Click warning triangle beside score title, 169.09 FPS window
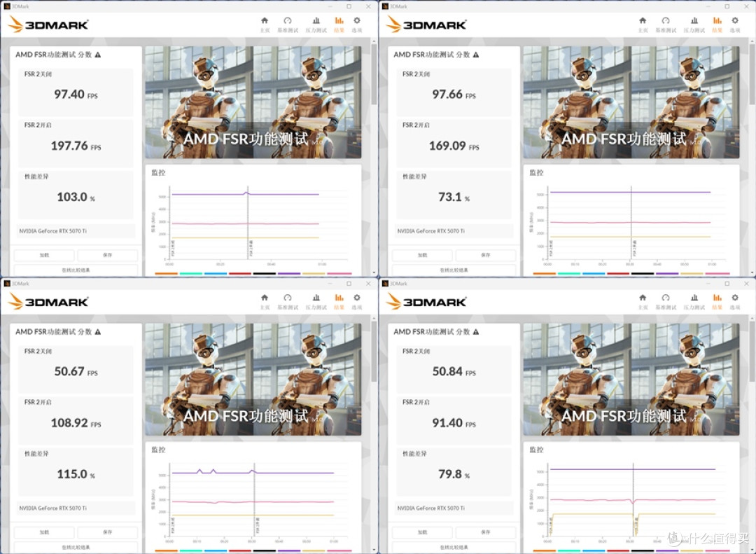Image resolution: width=756 pixels, height=554 pixels. (x=476, y=55)
